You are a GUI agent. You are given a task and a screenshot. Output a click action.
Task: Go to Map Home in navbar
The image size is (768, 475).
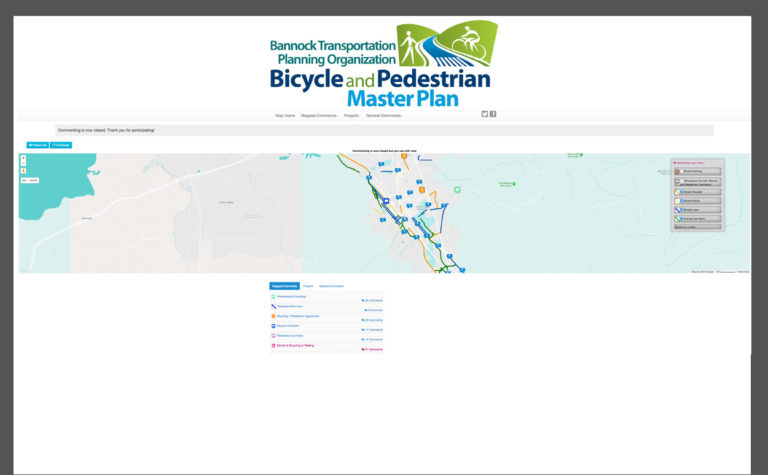285,115
